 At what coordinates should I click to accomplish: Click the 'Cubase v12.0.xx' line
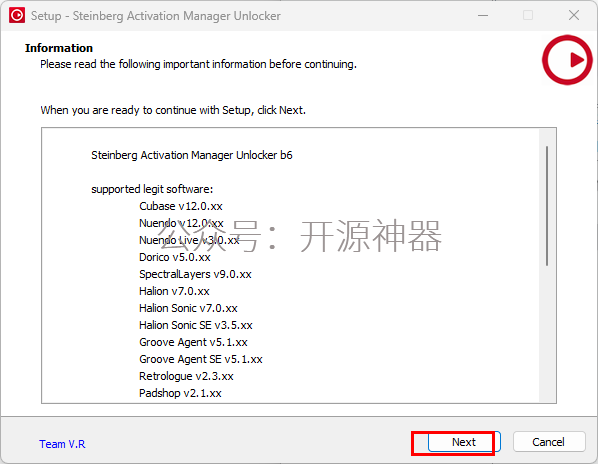pos(181,206)
